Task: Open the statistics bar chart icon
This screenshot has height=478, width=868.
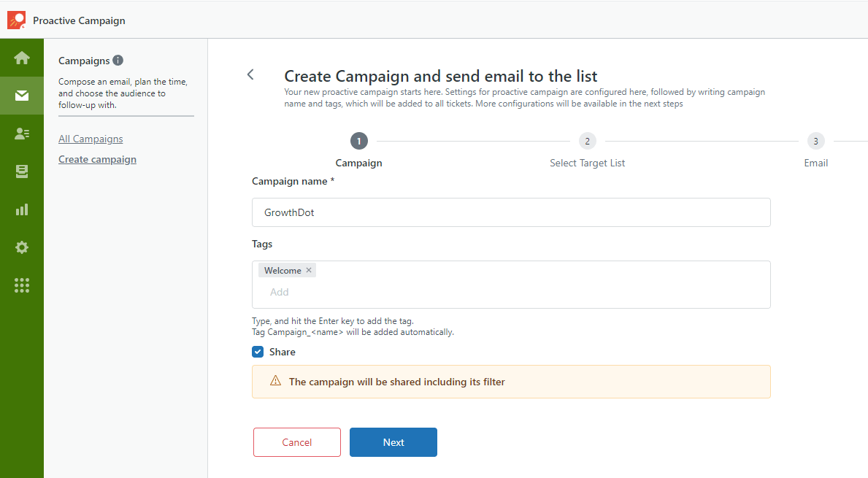Action: [22, 209]
